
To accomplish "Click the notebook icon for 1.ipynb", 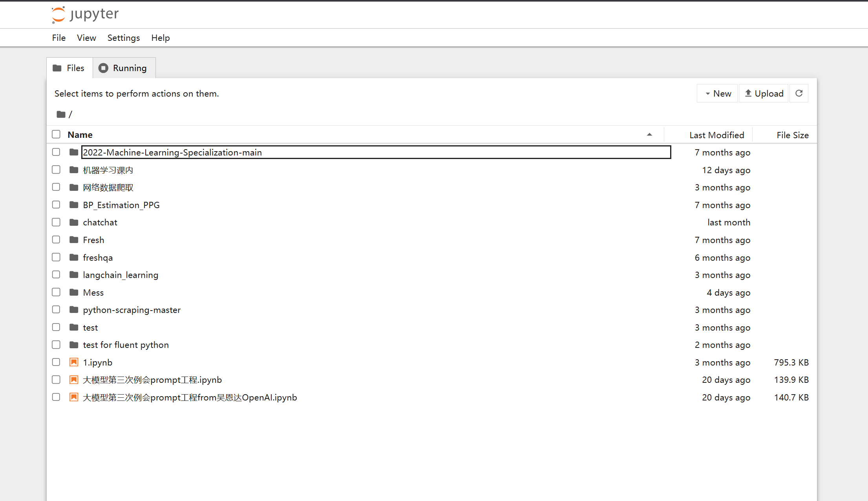I will coord(74,362).
